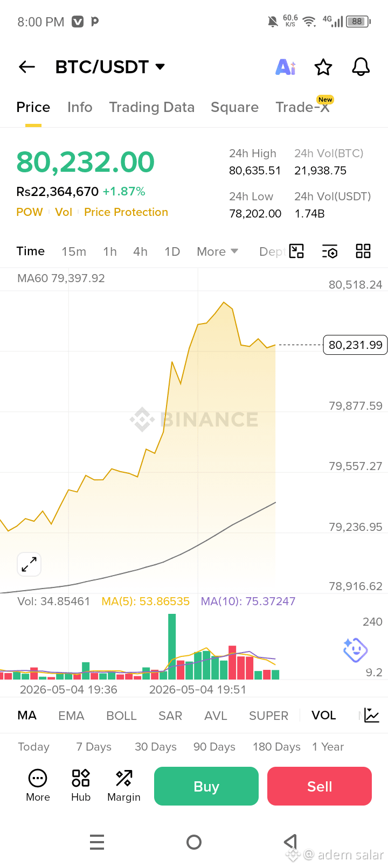Open the smiley chat bot icon
Image resolution: width=388 pixels, height=868 pixels.
pos(356,650)
